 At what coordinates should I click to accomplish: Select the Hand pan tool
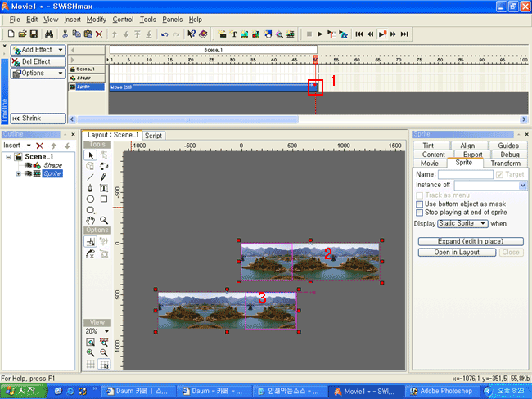90,220
